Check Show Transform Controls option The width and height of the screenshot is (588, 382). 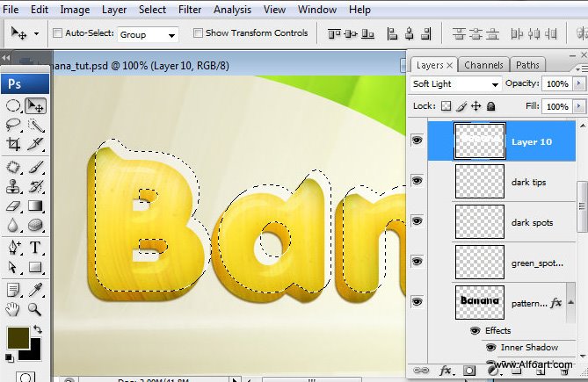pyautogui.click(x=197, y=33)
